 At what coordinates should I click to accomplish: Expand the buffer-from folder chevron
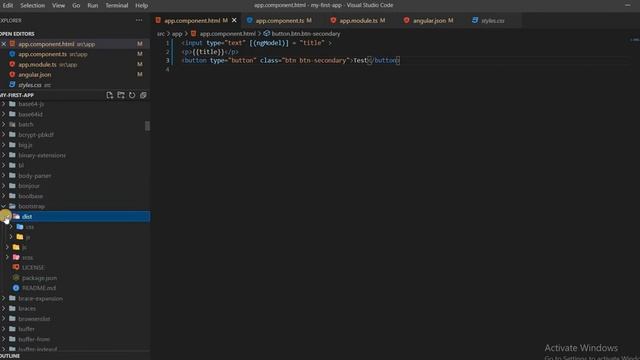click(4, 339)
